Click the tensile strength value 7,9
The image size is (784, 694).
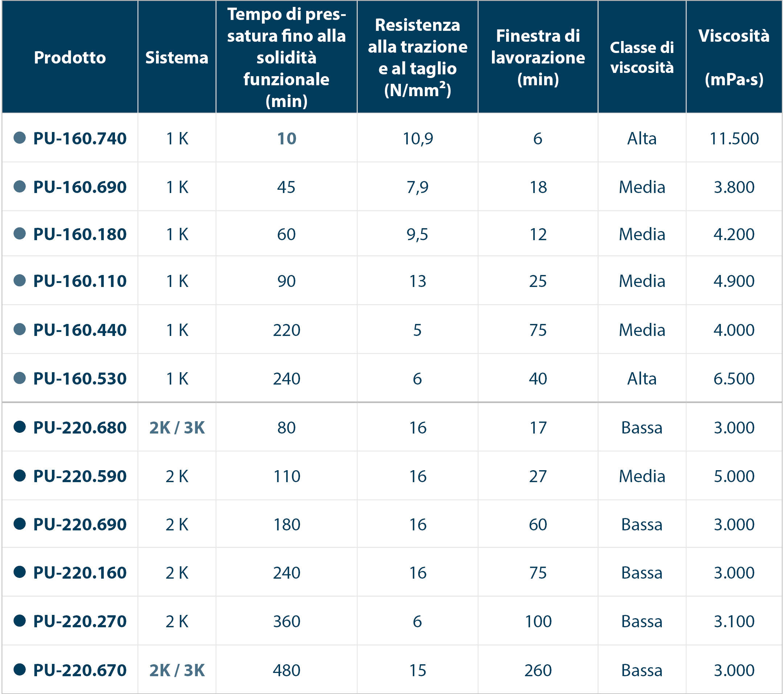pos(418,188)
